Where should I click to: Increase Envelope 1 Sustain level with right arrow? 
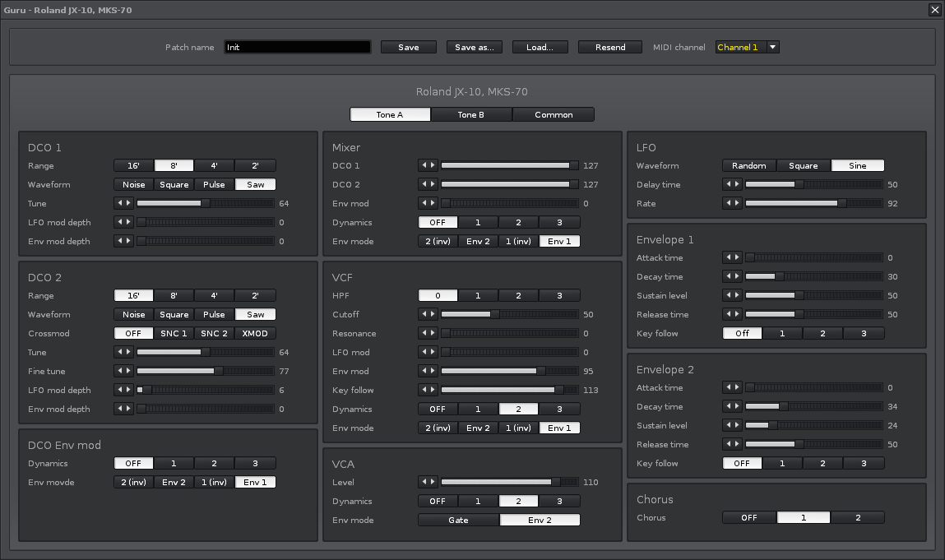pyautogui.click(x=736, y=295)
